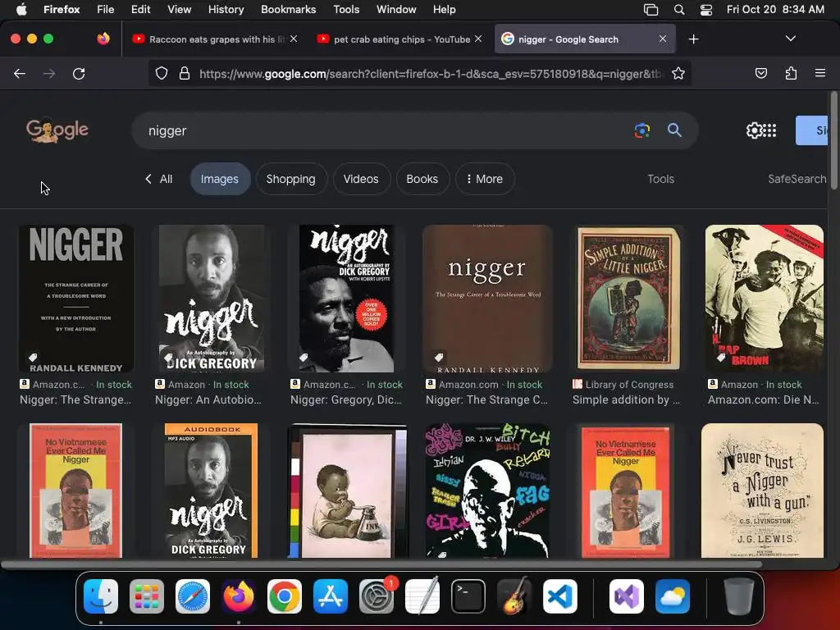Launch Terminal from the Dock
This screenshot has width=840, height=630.
(x=468, y=596)
